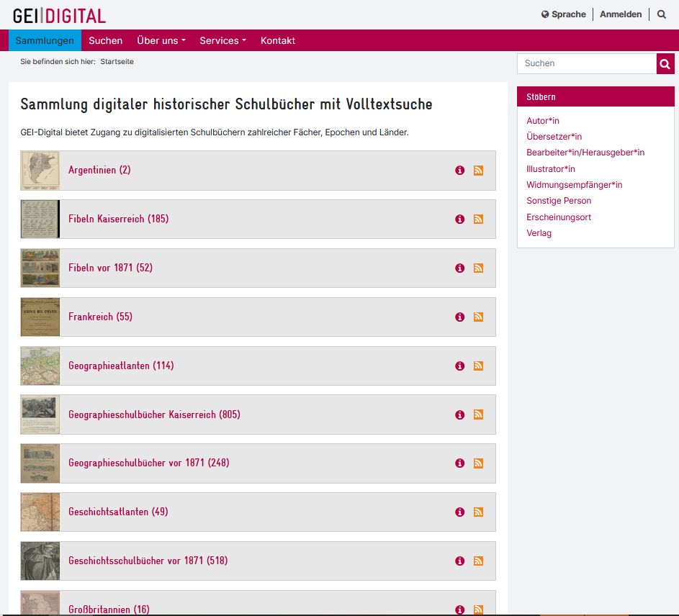Open RSS feed for Argentinien collection
The width and height of the screenshot is (679, 616).
pyautogui.click(x=479, y=171)
